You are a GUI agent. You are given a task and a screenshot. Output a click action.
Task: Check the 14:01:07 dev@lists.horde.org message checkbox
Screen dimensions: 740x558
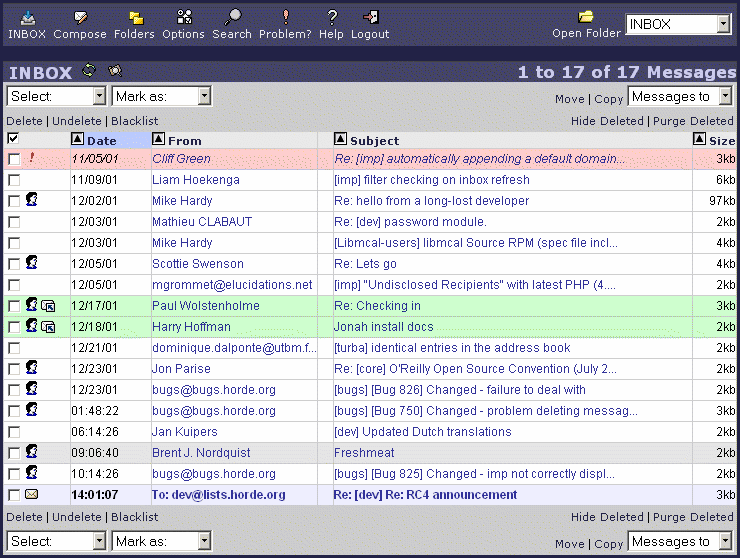click(x=14, y=495)
